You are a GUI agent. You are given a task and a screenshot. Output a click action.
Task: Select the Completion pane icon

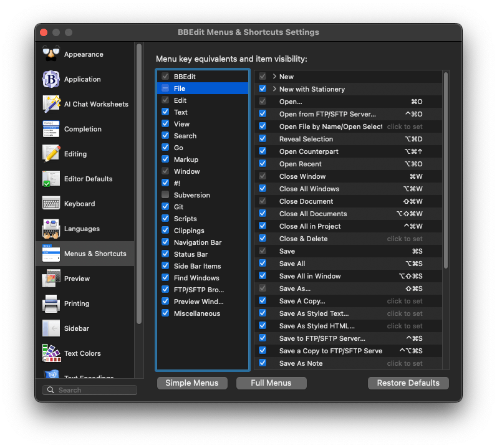coord(51,129)
